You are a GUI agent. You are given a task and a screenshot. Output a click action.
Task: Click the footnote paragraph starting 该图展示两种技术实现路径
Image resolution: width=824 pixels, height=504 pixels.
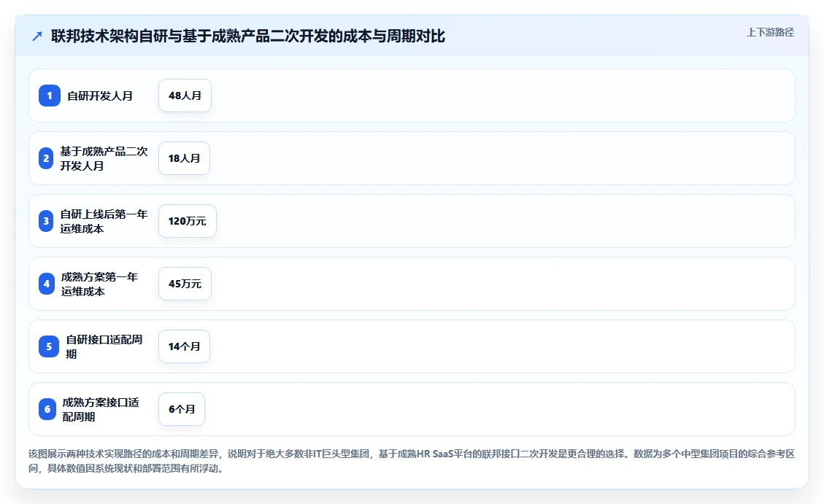click(x=412, y=461)
